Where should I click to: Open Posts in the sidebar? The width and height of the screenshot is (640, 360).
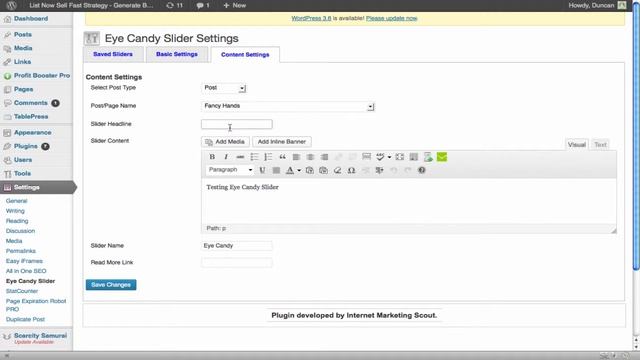point(23,35)
